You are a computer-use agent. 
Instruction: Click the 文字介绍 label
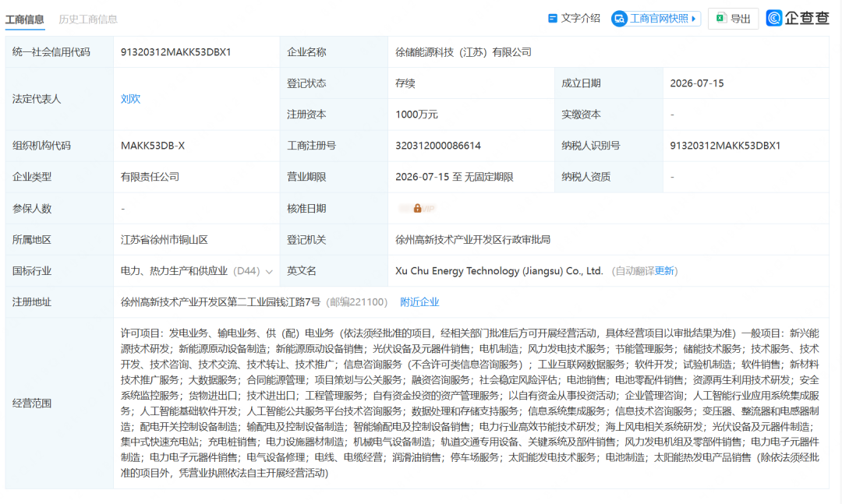[581, 18]
